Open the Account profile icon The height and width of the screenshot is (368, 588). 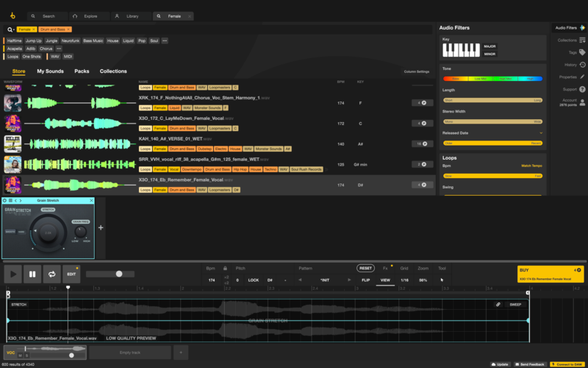[x=582, y=102]
